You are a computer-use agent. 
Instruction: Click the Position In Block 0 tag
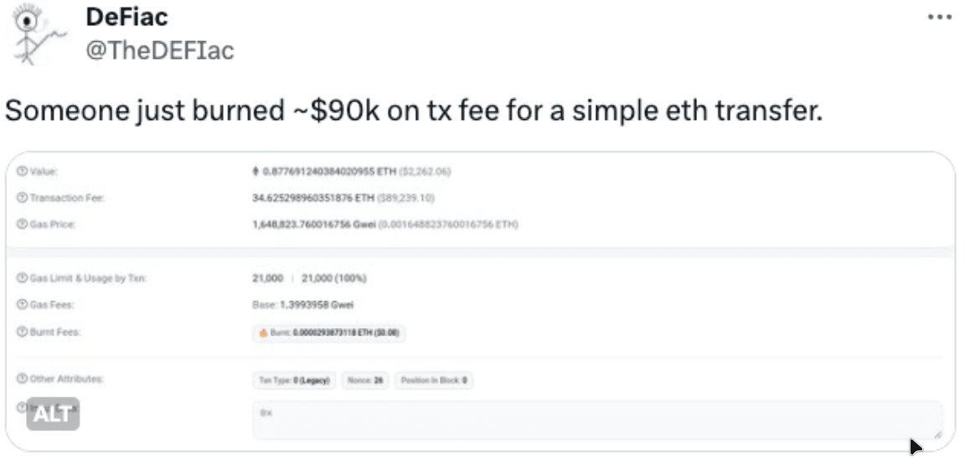click(434, 381)
